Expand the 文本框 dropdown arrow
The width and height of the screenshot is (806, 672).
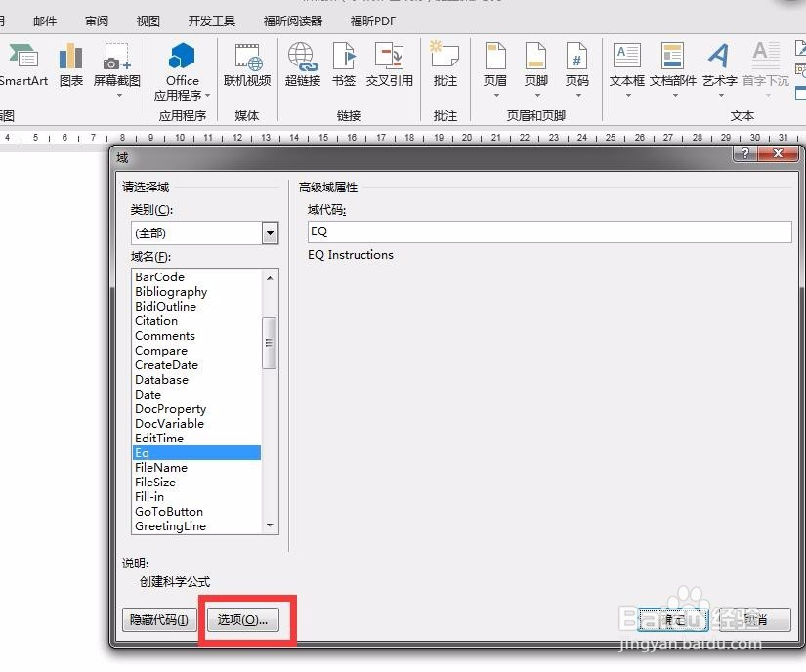[x=628, y=96]
